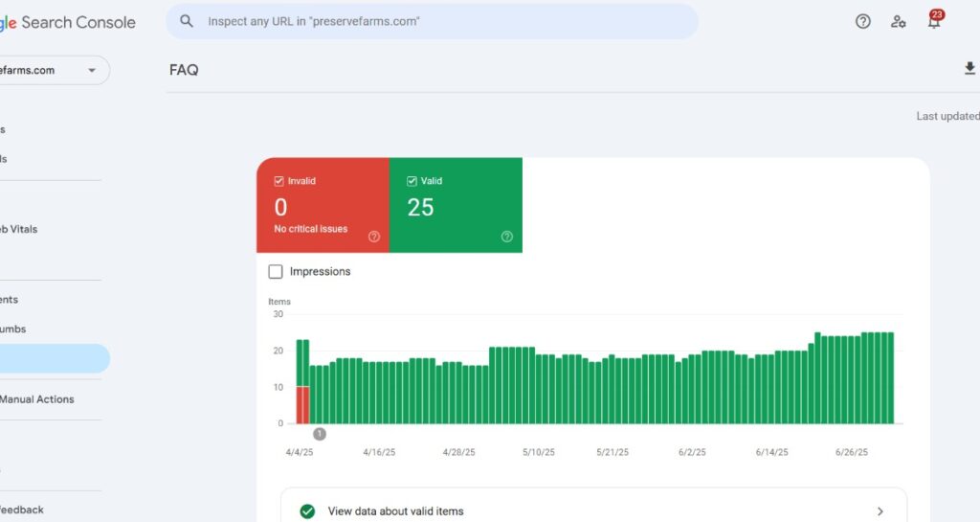This screenshot has height=522, width=980.
Task: Click the FAQ page heading
Action: [184, 70]
